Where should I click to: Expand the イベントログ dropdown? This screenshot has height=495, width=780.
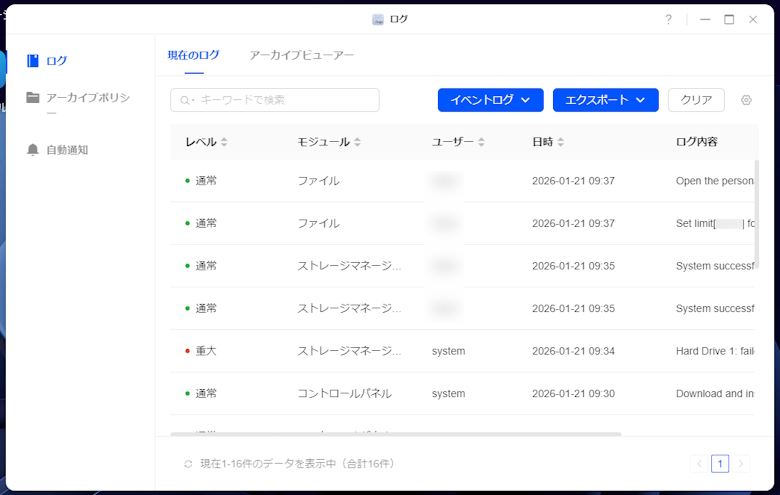point(490,100)
